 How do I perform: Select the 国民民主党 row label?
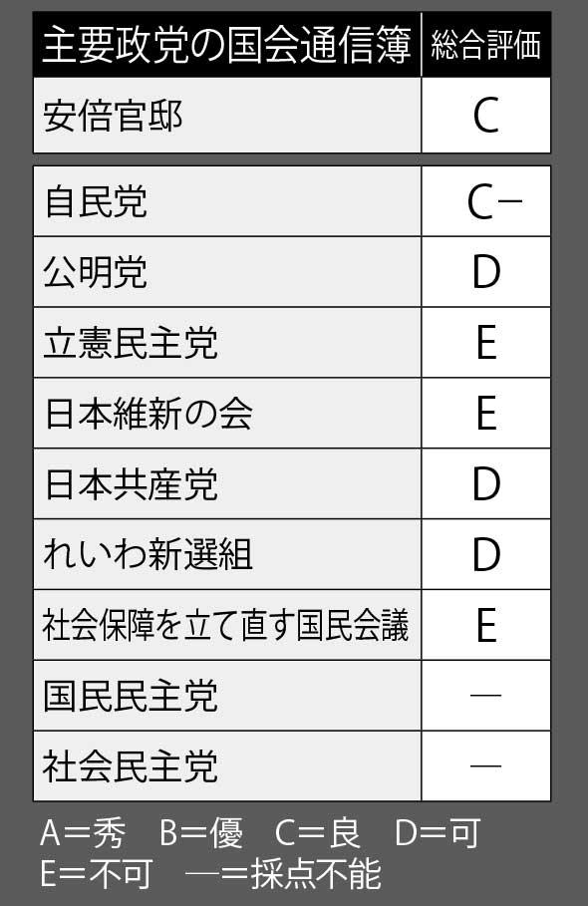click(131, 695)
